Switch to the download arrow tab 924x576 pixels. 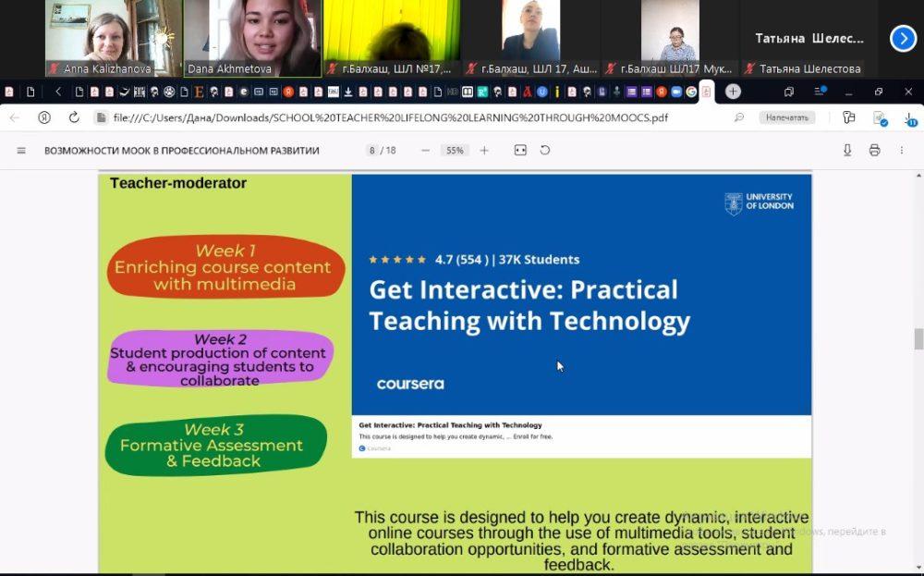[x=348, y=92]
